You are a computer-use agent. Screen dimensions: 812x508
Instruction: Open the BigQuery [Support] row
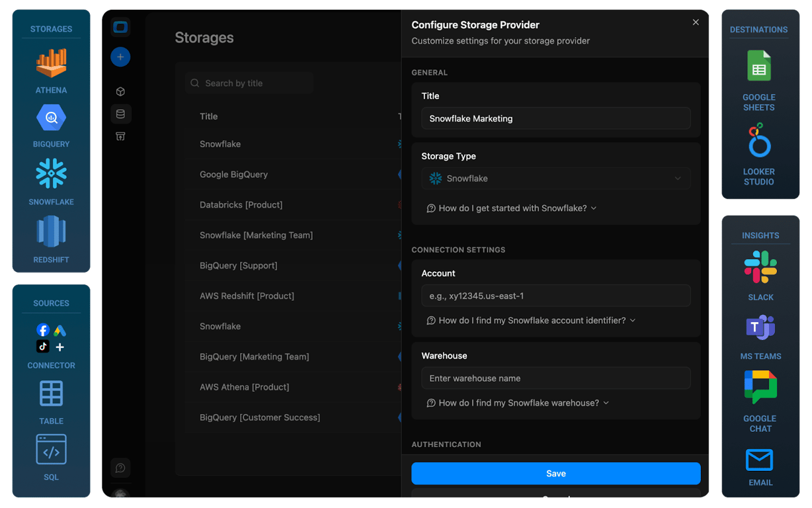click(x=293, y=266)
